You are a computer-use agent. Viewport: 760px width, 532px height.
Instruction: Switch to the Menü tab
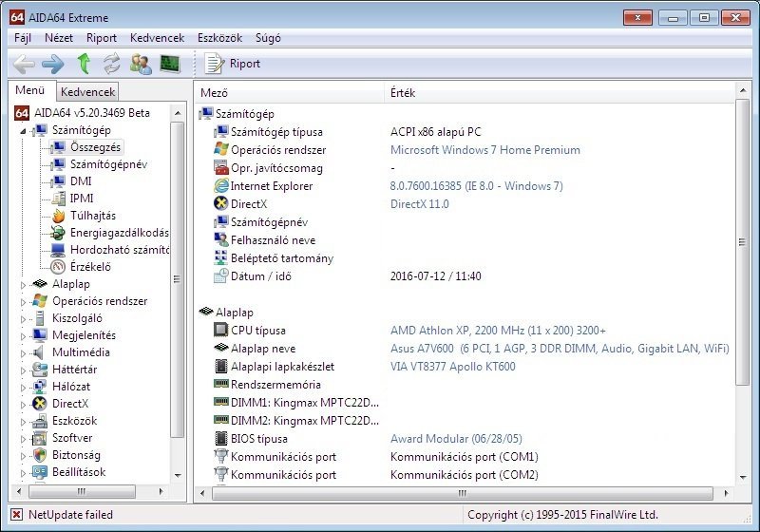pyautogui.click(x=30, y=90)
